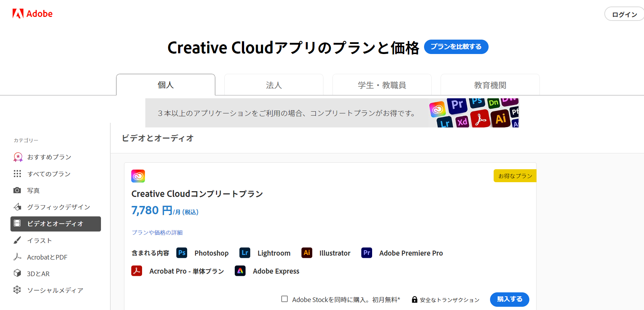Click the Creative Cloud plan card icon
This screenshot has width=644, height=310.
click(138, 176)
